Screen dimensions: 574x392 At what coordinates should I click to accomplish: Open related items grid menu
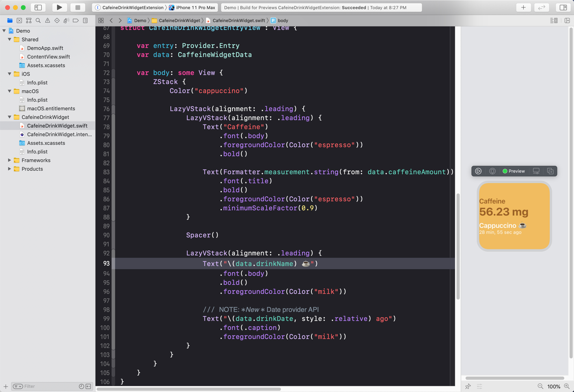pos(101,20)
